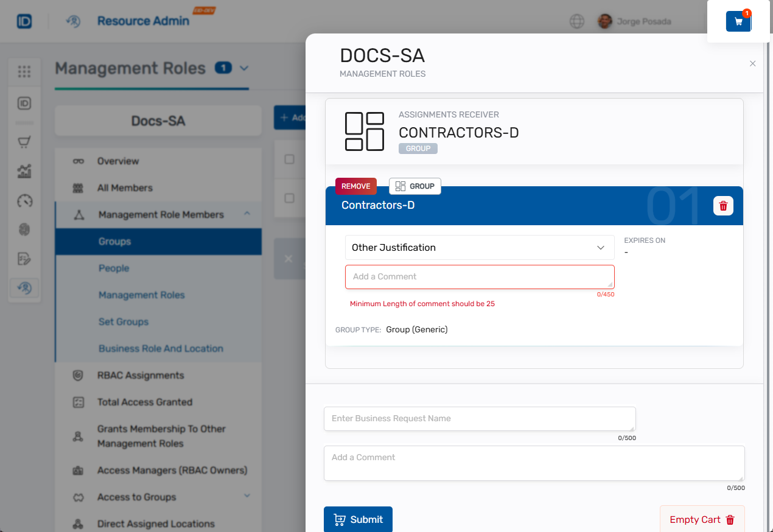
Task: Open the apps grid icon in sidebar
Action: 24,72
